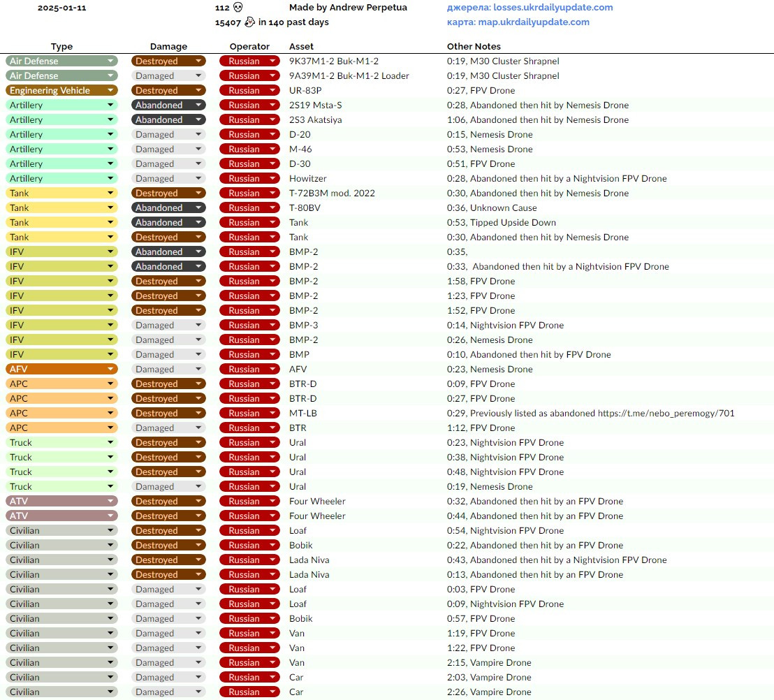Expand the Engineering Vehicle type dropdown
This screenshot has width=774, height=700.
point(61,90)
